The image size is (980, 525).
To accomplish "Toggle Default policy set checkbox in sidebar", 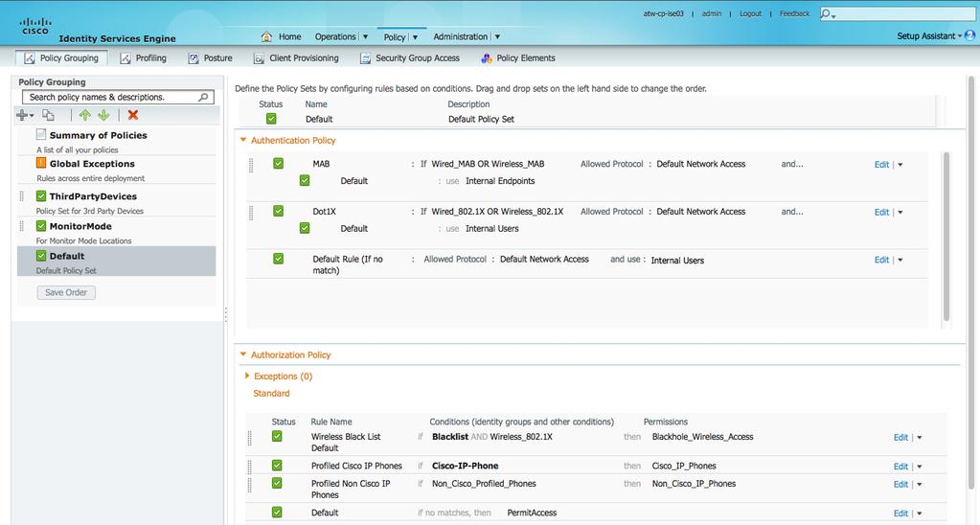I will tap(41, 256).
